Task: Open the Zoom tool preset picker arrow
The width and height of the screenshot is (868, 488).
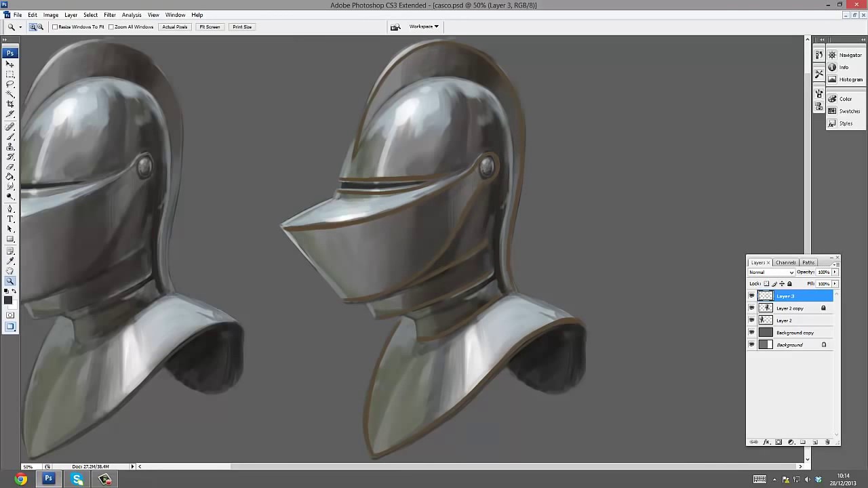Action: pyautogui.click(x=20, y=27)
